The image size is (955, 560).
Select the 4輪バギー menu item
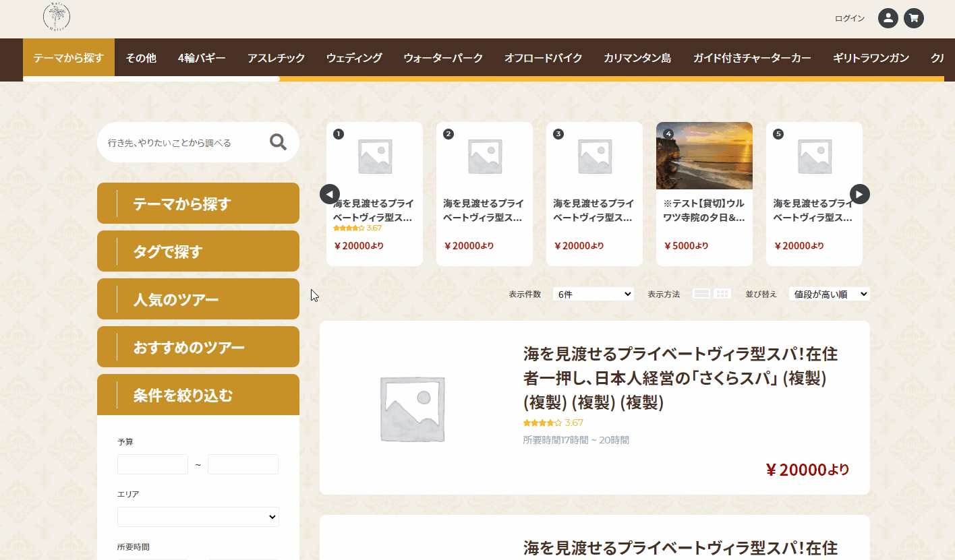click(202, 58)
